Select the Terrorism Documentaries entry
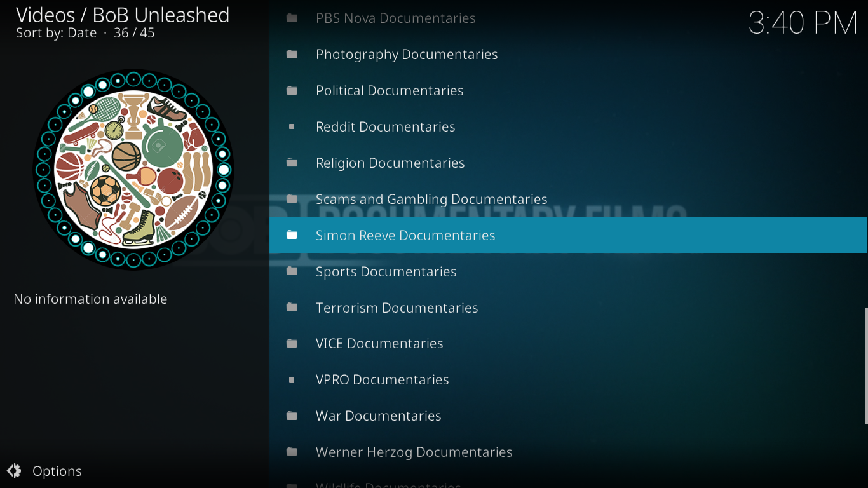The image size is (868, 488). [397, 308]
